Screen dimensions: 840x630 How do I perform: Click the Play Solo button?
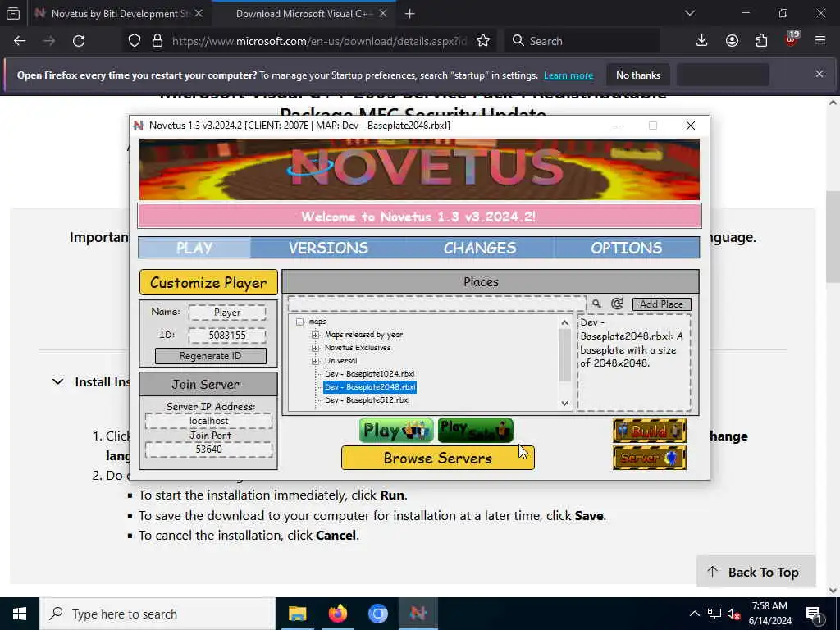pyautogui.click(x=475, y=431)
